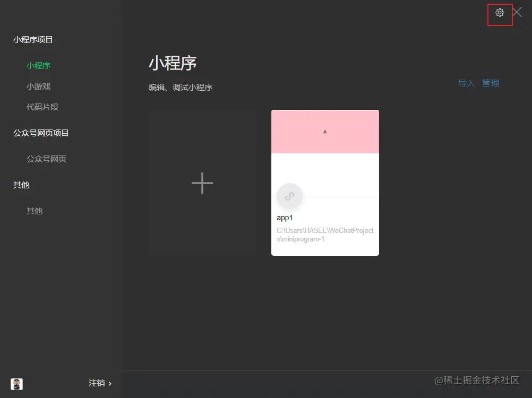The height and width of the screenshot is (398, 532).
Task: Open the 代码片段 section
Action: coord(42,107)
